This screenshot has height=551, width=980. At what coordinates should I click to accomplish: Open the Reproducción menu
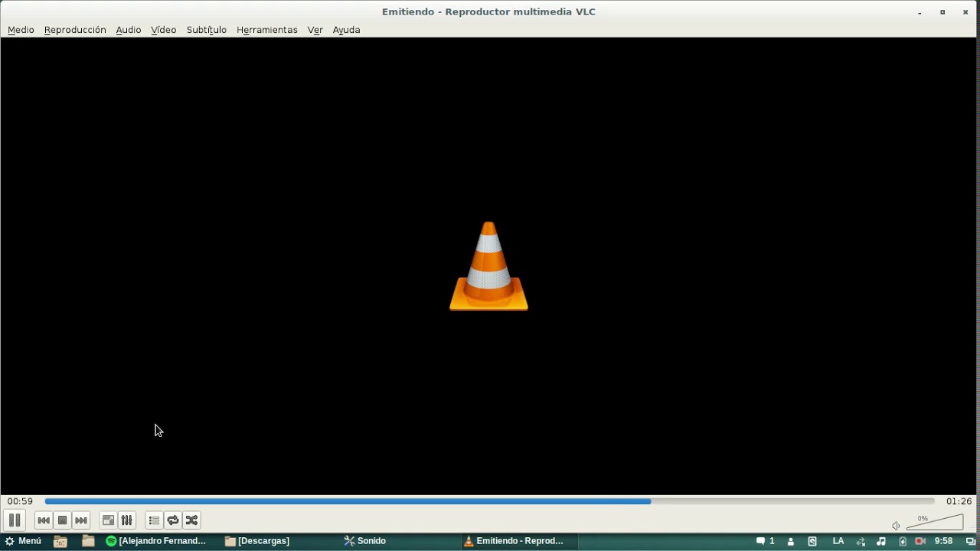[x=75, y=30]
